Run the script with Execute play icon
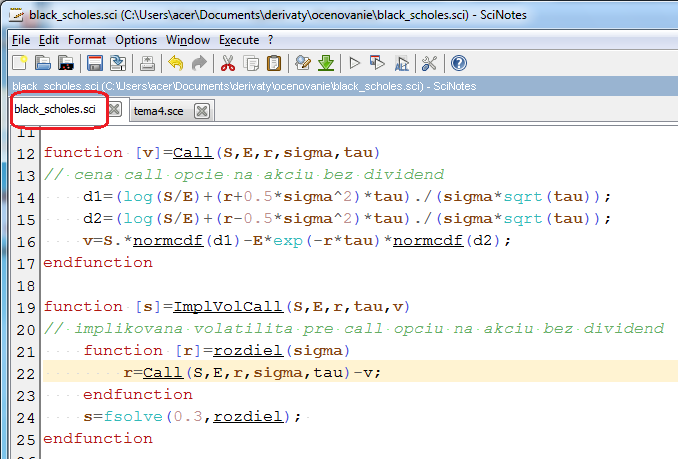This screenshot has width=678, height=459. click(x=355, y=64)
